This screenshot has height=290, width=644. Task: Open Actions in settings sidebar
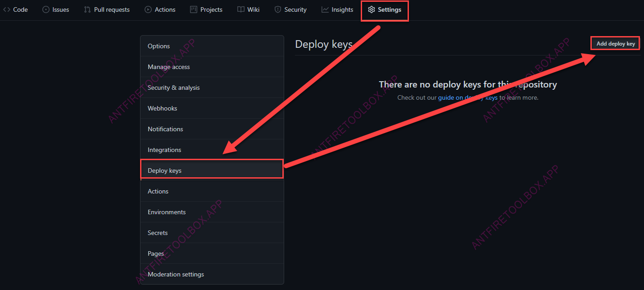(212, 191)
